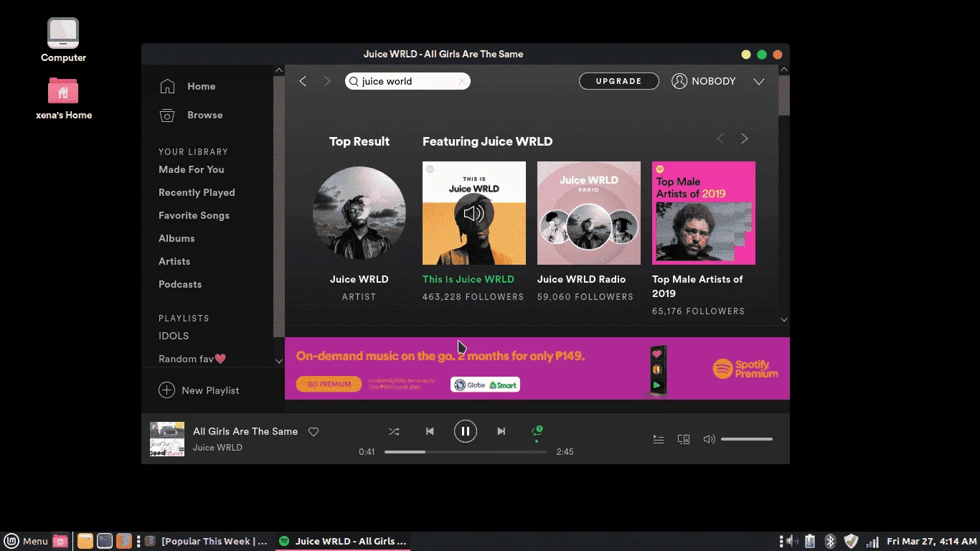Like All Girls Are The Same with heart
The image size is (980, 551).
tap(314, 432)
